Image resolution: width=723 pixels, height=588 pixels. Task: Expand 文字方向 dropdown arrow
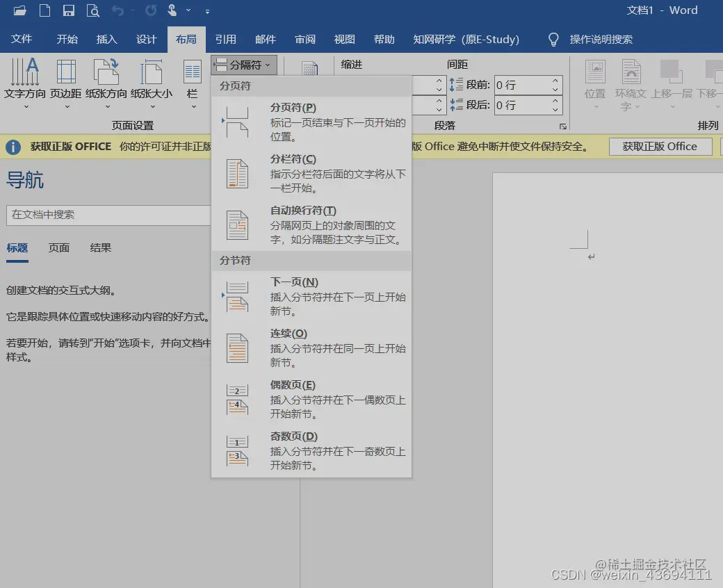[26, 107]
